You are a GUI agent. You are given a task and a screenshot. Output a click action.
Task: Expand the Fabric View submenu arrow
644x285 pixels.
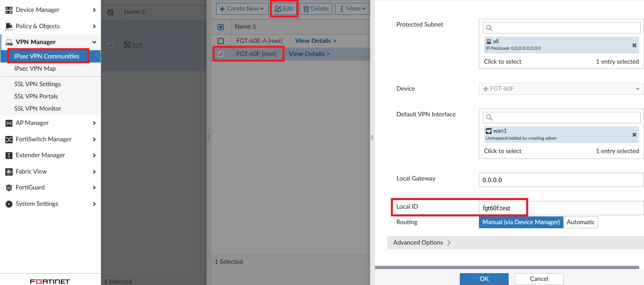pyautogui.click(x=94, y=171)
